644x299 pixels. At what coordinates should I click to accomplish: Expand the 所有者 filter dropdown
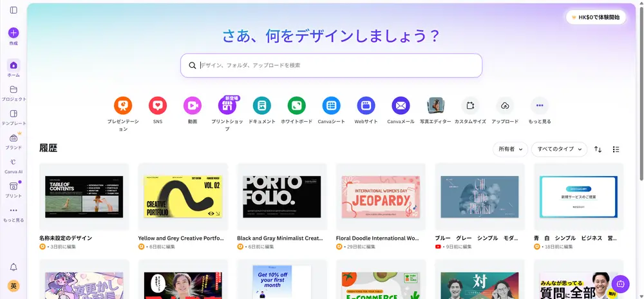pos(511,149)
